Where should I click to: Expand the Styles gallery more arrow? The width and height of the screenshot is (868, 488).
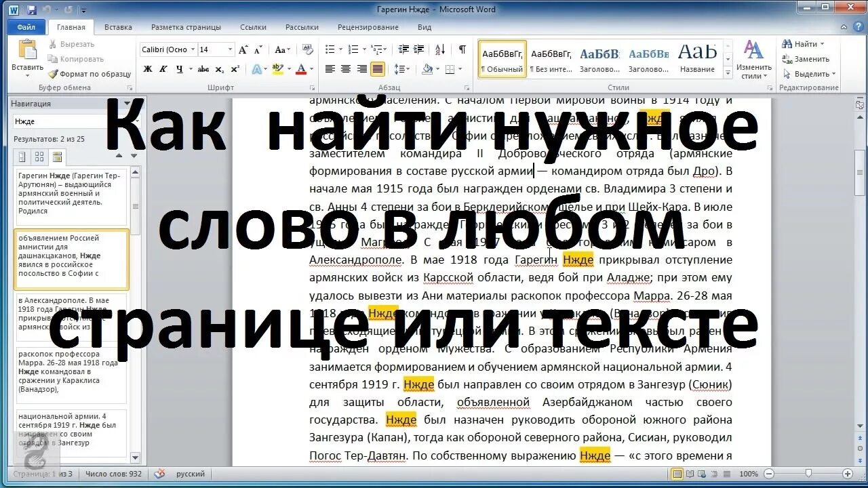(x=728, y=74)
